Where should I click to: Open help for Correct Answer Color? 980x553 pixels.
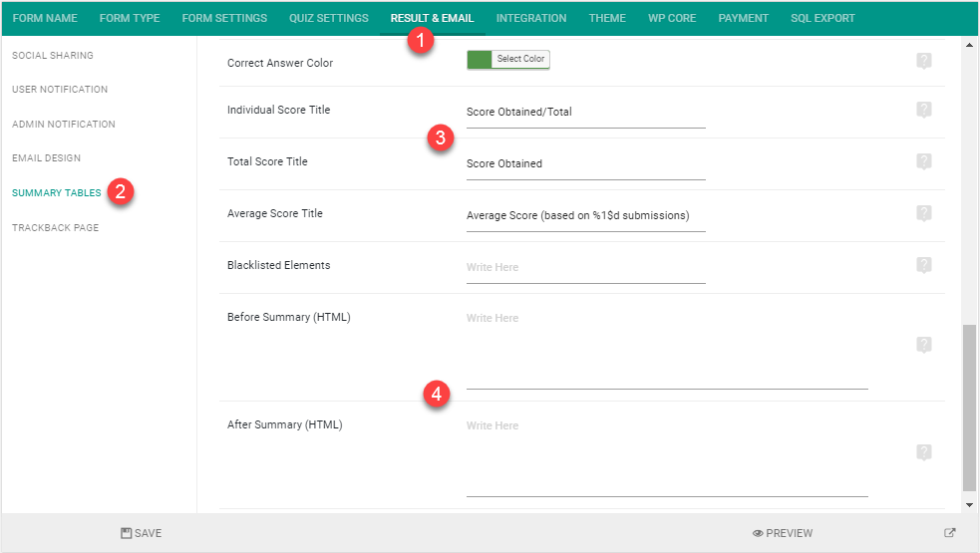click(x=924, y=61)
